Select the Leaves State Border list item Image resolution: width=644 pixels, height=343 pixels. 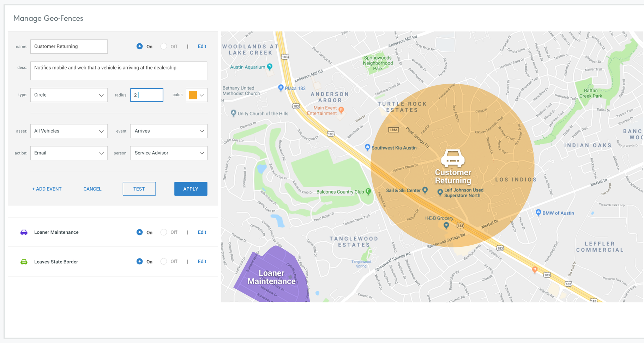pyautogui.click(x=56, y=262)
